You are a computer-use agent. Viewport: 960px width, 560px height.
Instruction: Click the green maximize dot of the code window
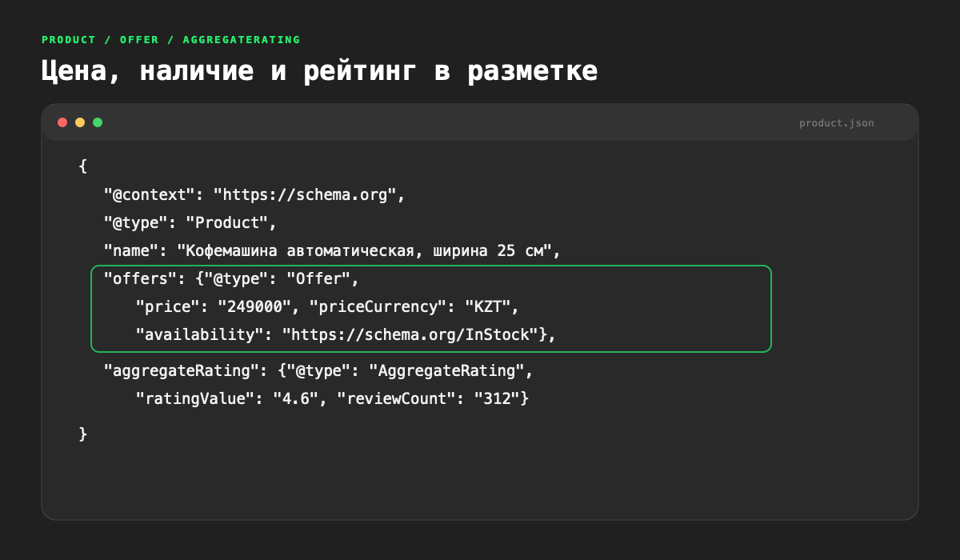[98, 122]
